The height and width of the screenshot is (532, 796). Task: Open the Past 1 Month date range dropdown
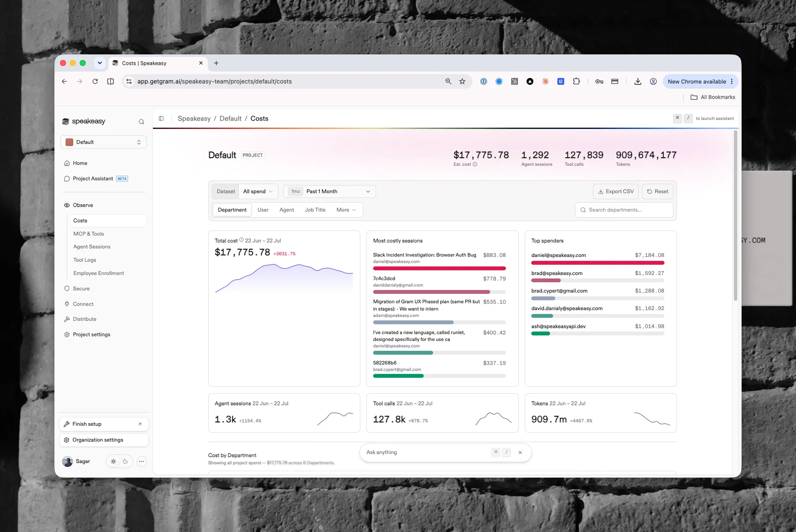coord(329,191)
